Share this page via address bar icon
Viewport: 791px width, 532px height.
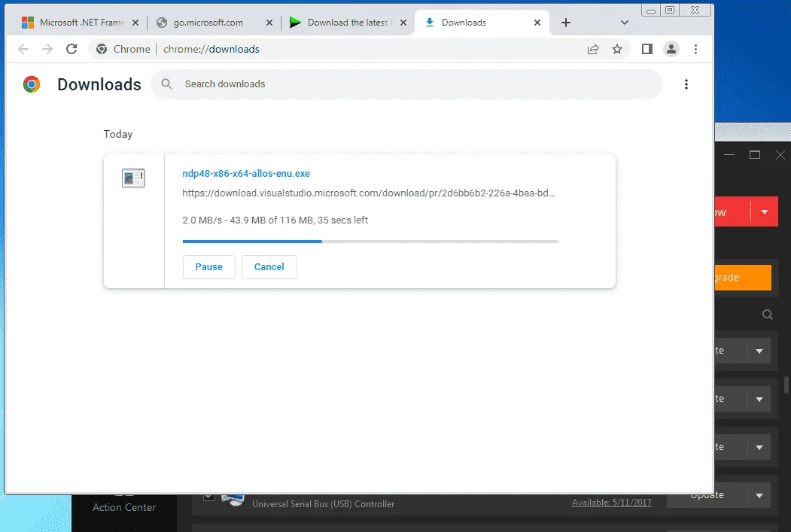click(x=593, y=49)
